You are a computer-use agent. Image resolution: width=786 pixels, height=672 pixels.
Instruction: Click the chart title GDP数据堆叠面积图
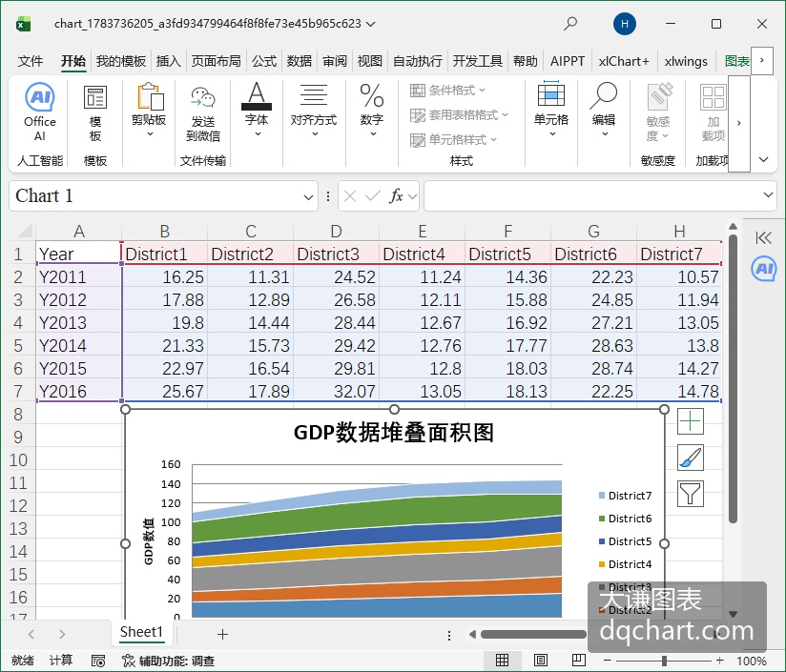tap(394, 432)
